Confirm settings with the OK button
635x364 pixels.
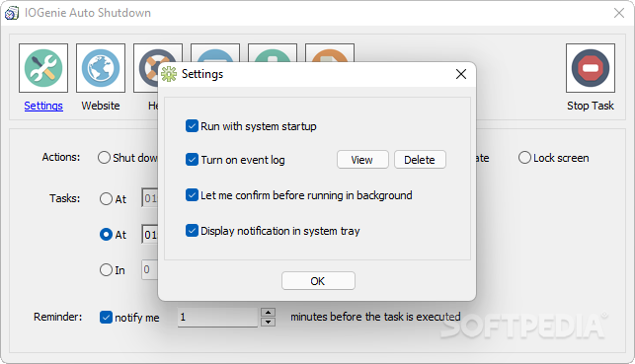[318, 281]
